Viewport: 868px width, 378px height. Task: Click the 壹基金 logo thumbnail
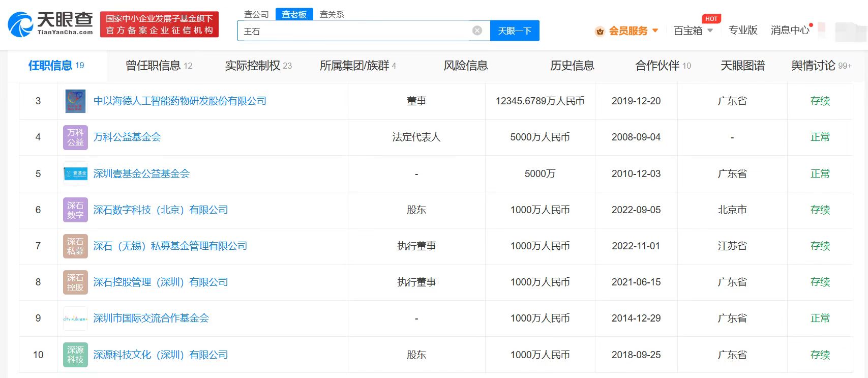point(75,173)
